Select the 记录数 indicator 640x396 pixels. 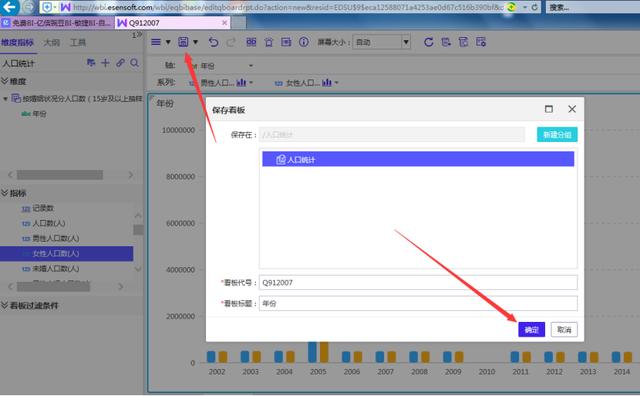(x=43, y=208)
